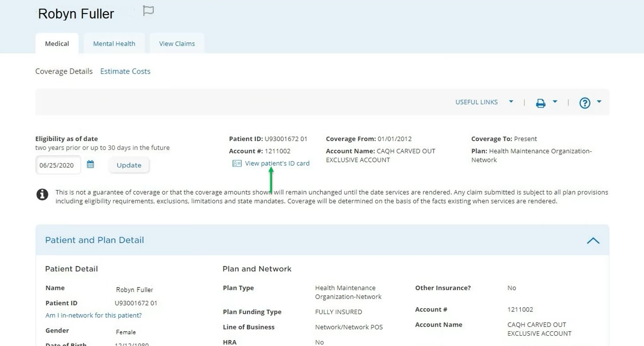Image resolution: width=644 pixels, height=346 pixels.
Task: Click the help question mark icon
Action: pos(585,103)
